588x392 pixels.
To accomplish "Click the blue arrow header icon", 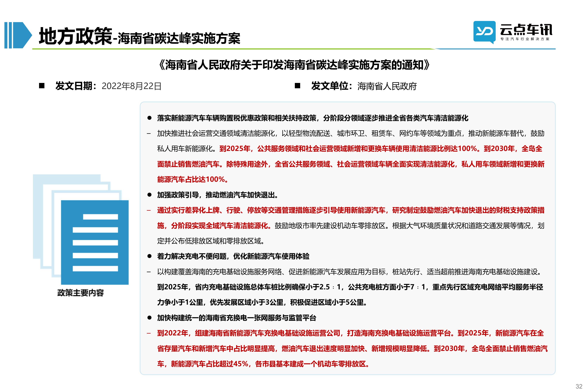I will click(18, 35).
